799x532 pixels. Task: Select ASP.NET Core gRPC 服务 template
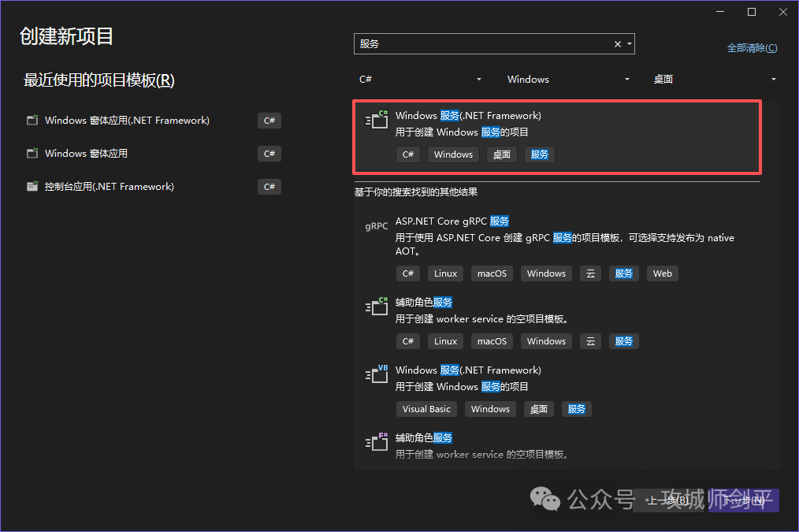(557, 247)
